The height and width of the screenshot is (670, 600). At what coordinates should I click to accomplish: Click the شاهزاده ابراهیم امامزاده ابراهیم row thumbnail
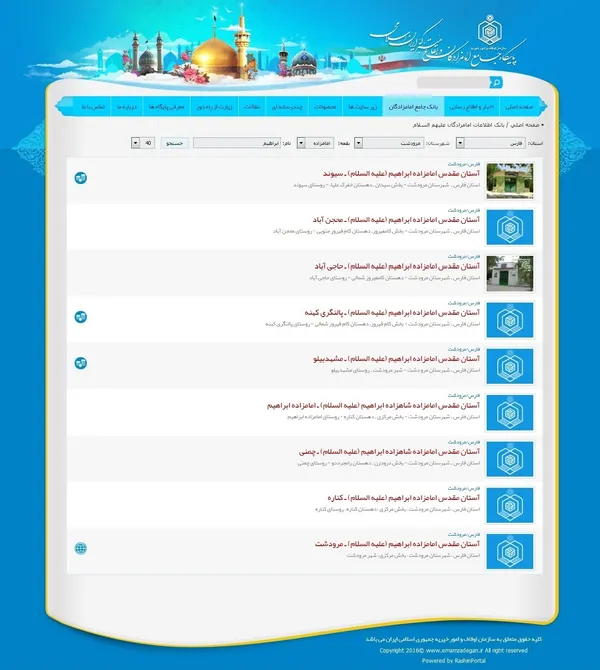pyautogui.click(x=509, y=412)
